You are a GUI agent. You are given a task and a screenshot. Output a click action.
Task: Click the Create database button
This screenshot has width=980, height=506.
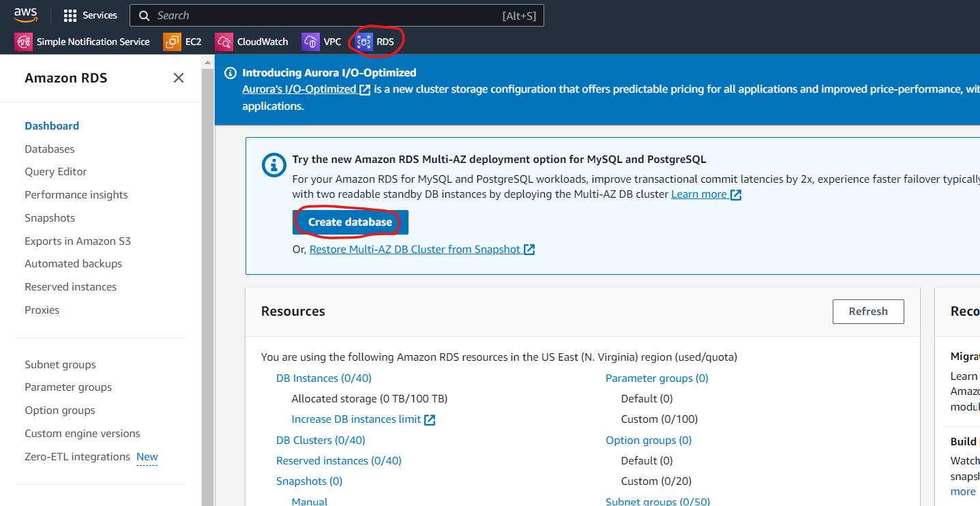[351, 222]
